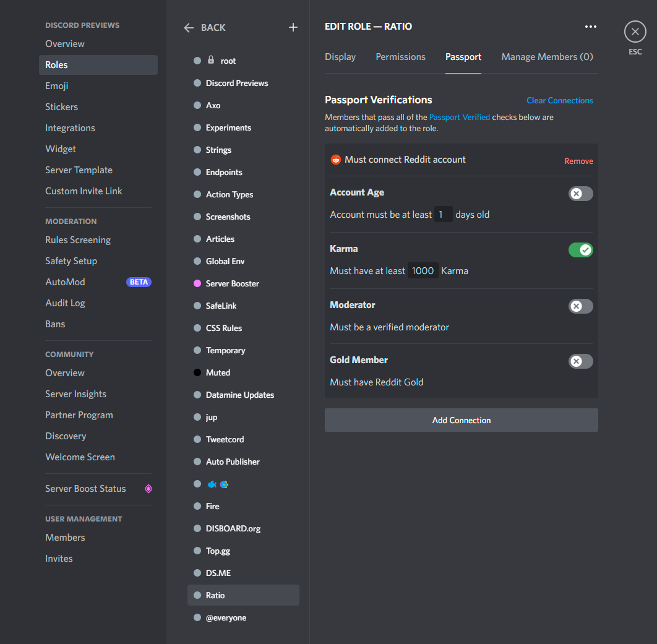Open the Integrations settings
This screenshot has height=644, width=657.
(98, 128)
